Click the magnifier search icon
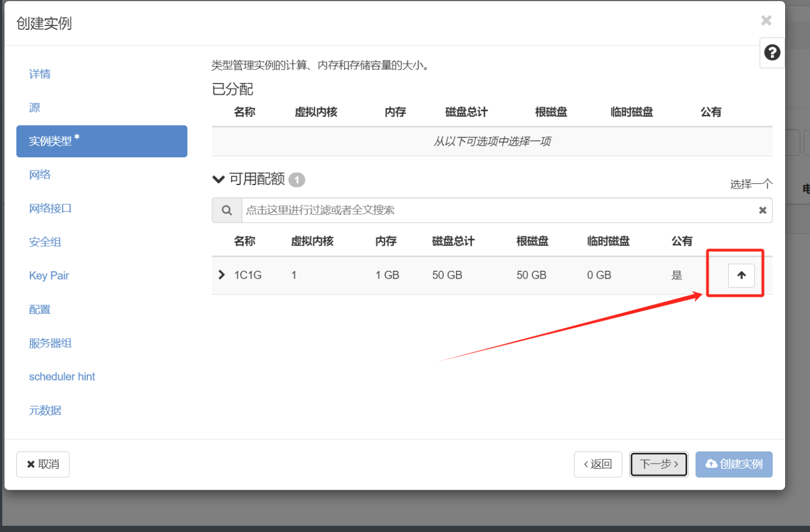810x532 pixels. [x=227, y=210]
